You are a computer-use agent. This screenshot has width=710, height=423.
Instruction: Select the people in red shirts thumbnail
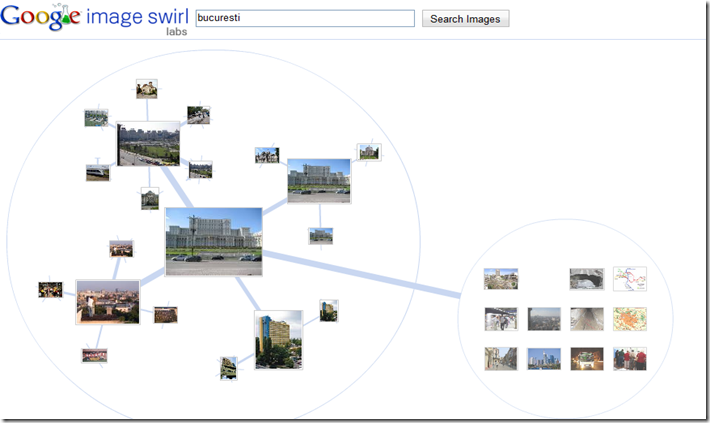point(630,359)
